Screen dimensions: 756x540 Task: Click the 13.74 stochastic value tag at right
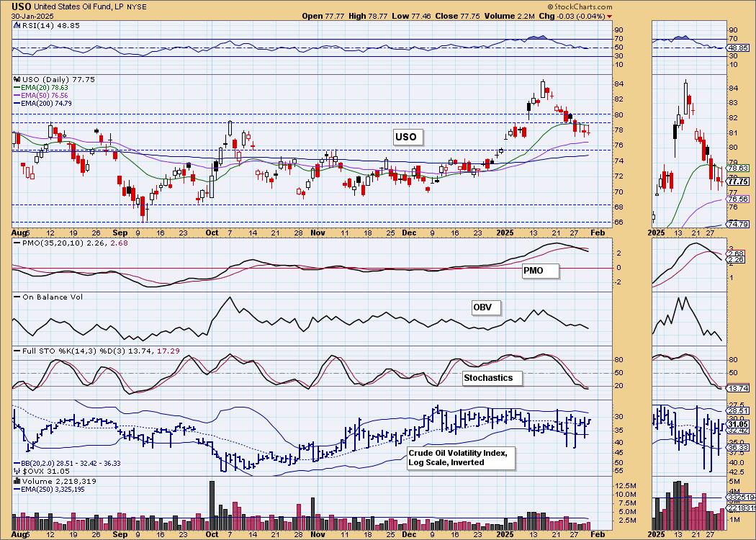739,388
